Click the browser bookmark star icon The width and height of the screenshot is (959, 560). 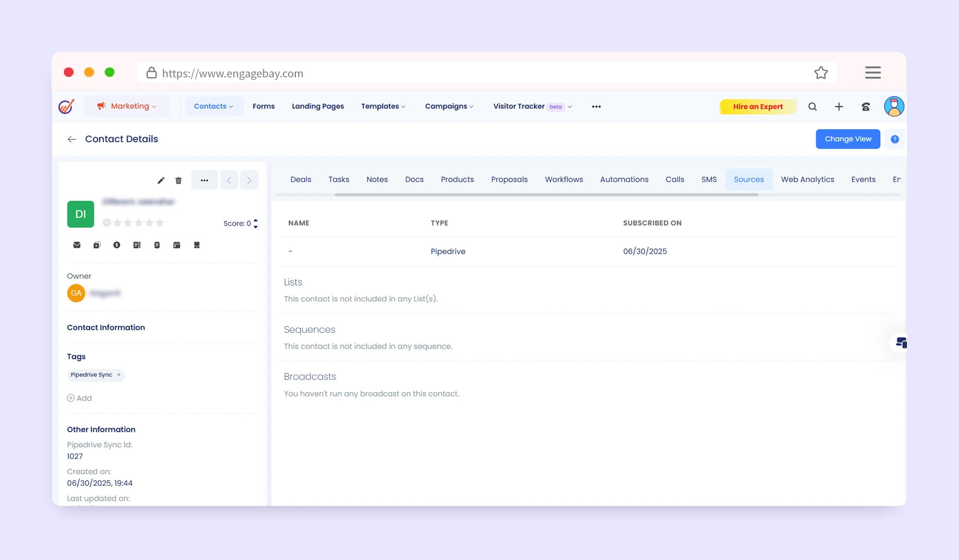click(821, 73)
